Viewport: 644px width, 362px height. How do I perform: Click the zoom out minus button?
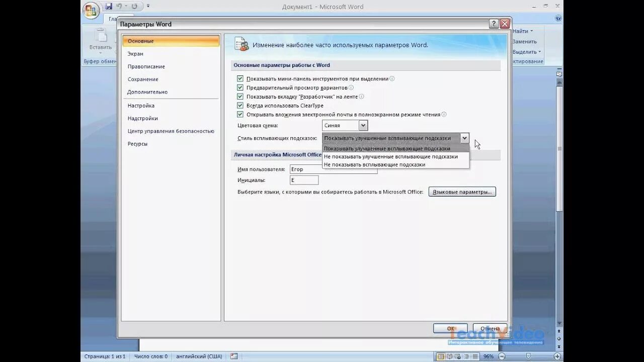501,356
